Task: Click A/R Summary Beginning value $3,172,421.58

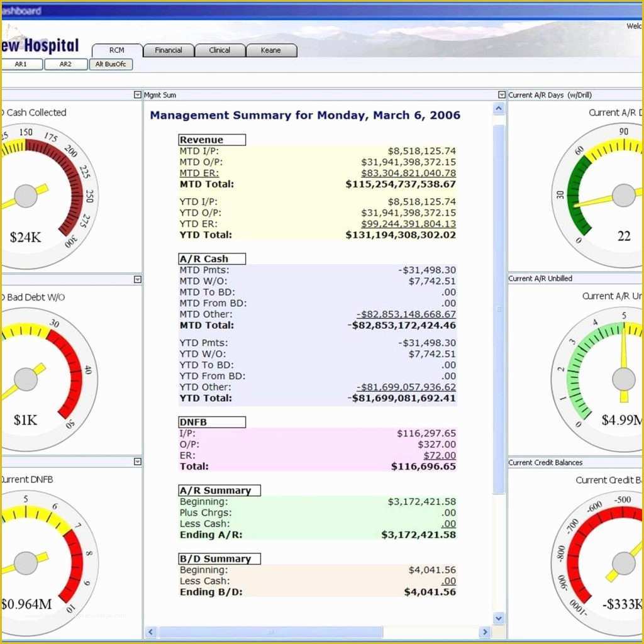Action: pyautogui.click(x=422, y=502)
